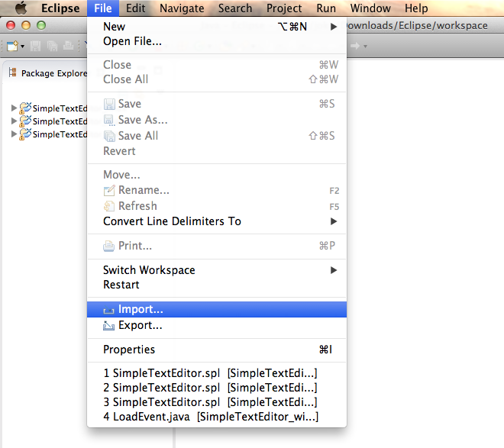Image resolution: width=504 pixels, height=448 pixels.
Task: Open the Eclipse application menu
Action: tap(60, 8)
